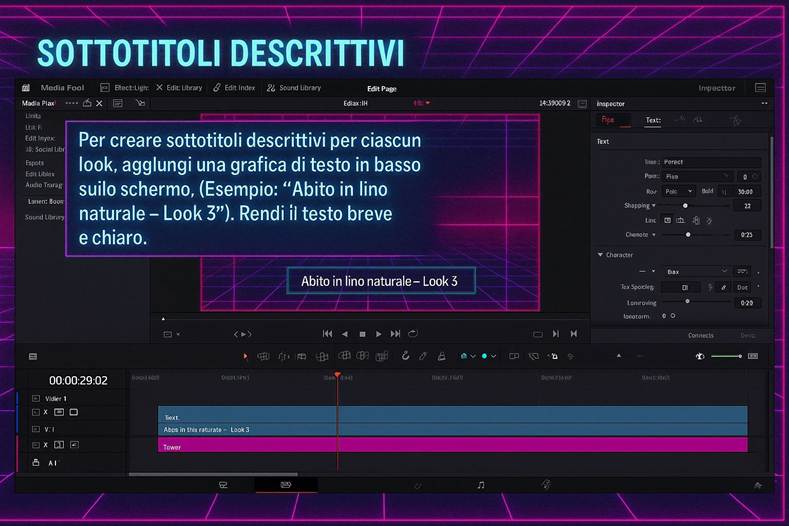Click the list view icon in media bar
The height and width of the screenshot is (526, 789).
click(x=118, y=103)
